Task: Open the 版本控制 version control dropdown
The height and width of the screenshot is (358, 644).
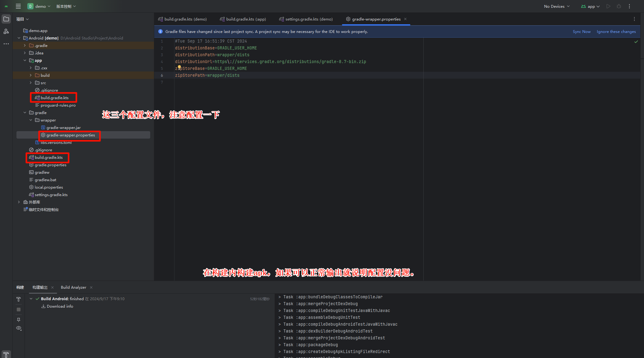Action: tap(66, 6)
